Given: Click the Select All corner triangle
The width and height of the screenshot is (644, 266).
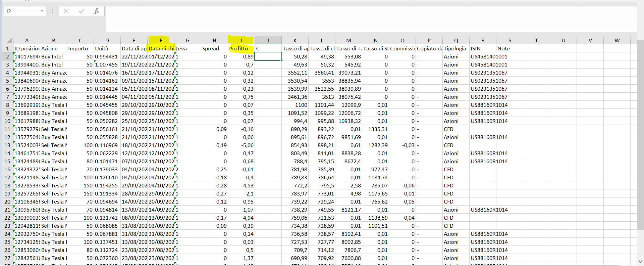Looking at the screenshot, I should coord(9,40).
